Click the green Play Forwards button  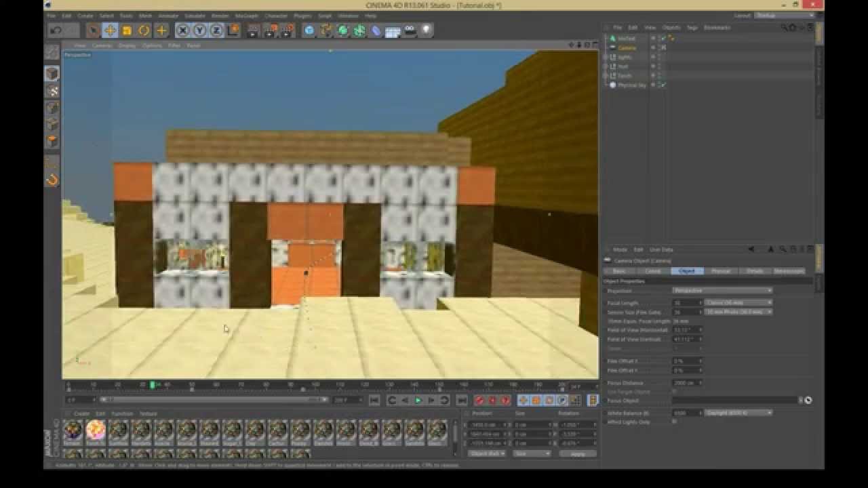418,401
